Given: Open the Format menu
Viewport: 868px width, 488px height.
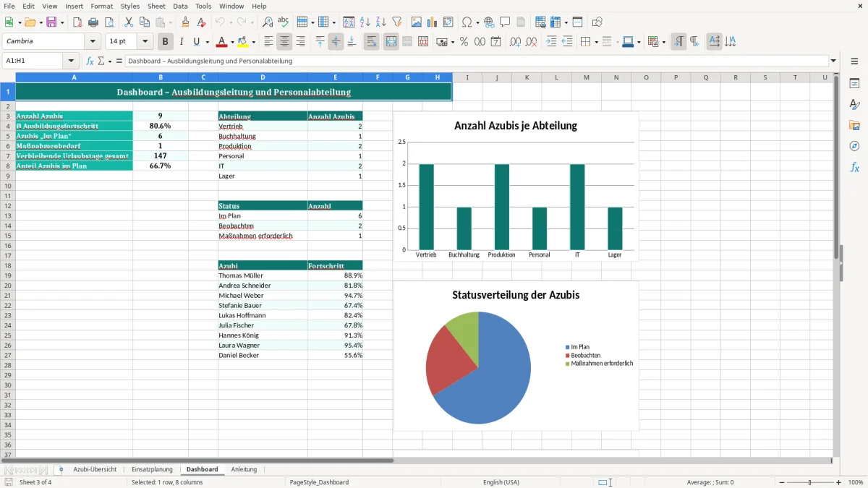Looking at the screenshot, I should 102,6.
